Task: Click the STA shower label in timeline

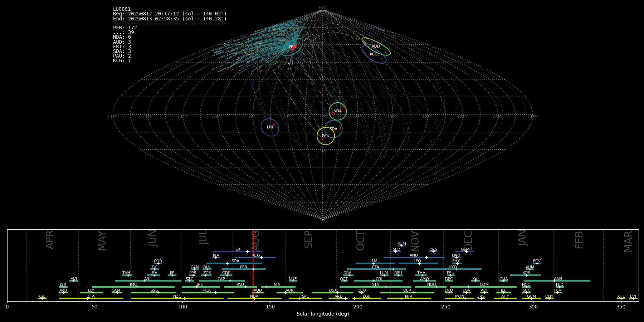Action: pos(376,285)
